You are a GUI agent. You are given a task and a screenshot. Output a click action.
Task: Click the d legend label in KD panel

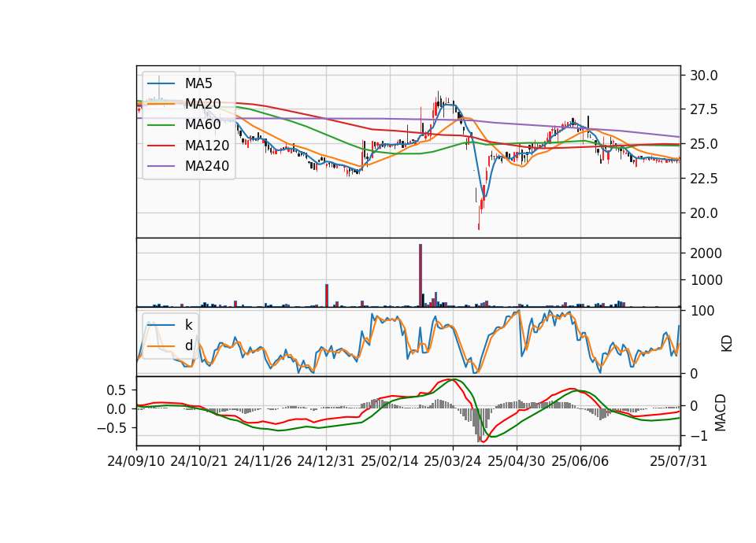[x=188, y=345]
